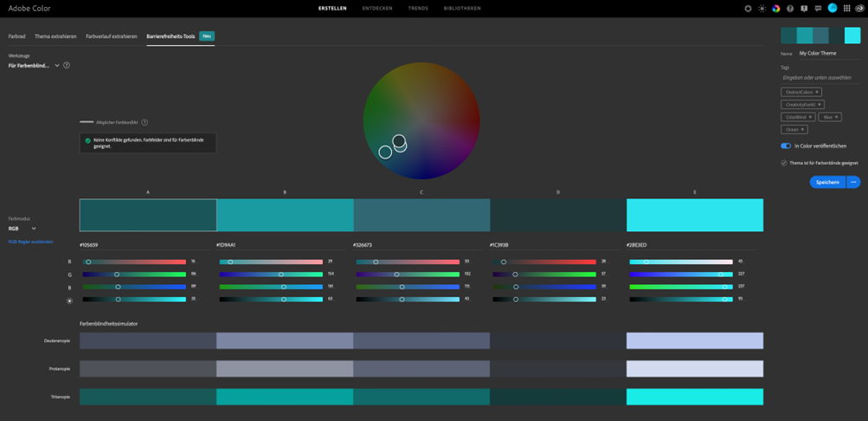
Task: Click Thema ist für Farbenblinde geeignet checkmark
Action: click(x=784, y=164)
